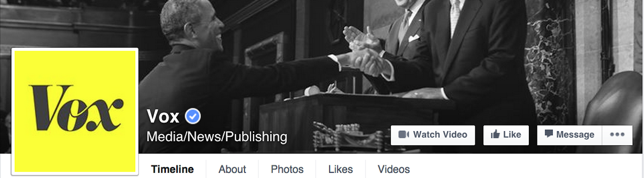The height and width of the screenshot is (178, 644).
Task: Click the Vox page name
Action: (x=163, y=116)
